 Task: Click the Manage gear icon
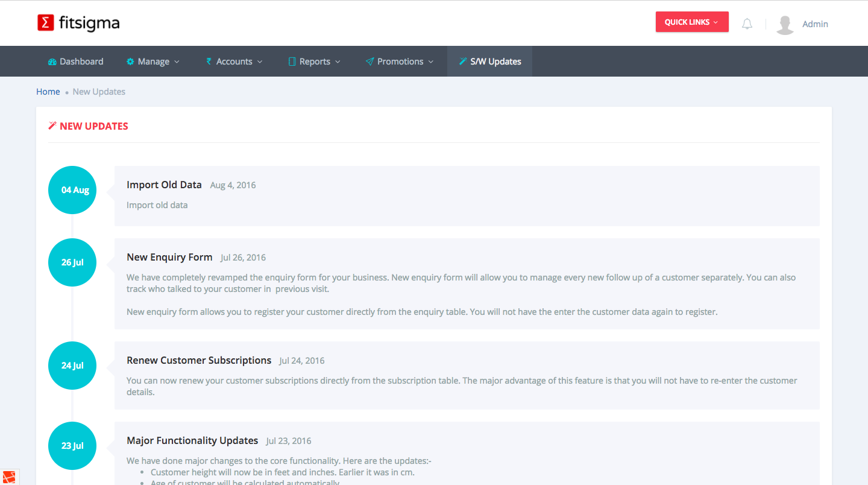click(130, 62)
